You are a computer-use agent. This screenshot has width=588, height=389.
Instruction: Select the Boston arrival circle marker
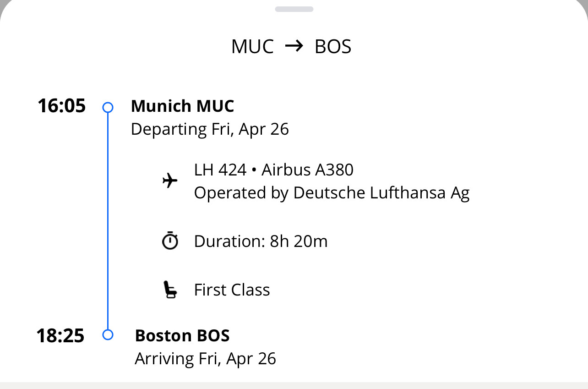108,335
